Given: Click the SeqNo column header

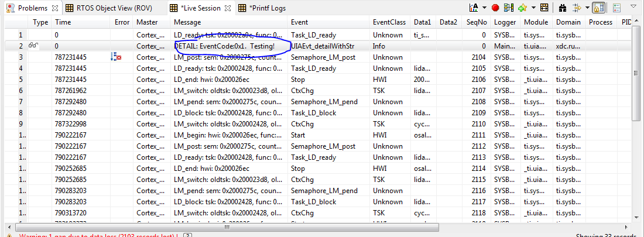Looking at the screenshot, I should [475, 22].
